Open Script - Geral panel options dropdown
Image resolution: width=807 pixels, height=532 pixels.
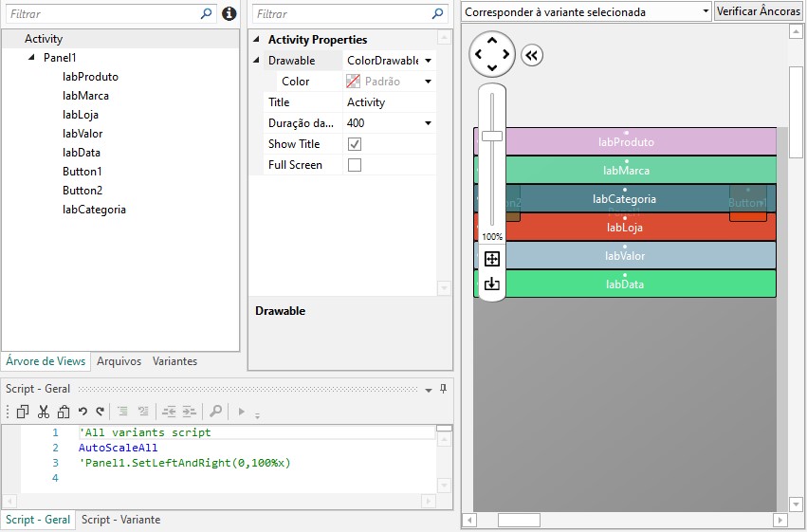(x=429, y=390)
